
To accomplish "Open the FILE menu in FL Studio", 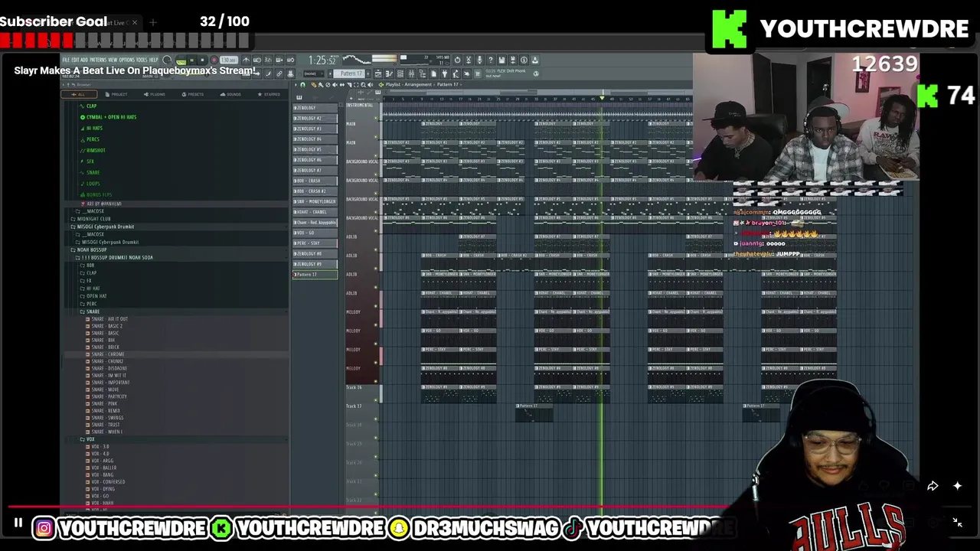I will click(x=66, y=60).
